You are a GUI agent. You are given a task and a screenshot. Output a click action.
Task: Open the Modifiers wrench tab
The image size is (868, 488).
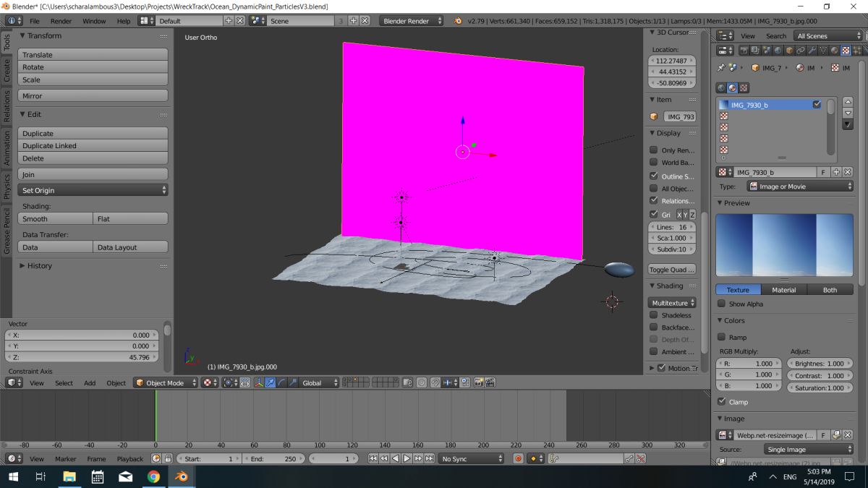[812, 50]
